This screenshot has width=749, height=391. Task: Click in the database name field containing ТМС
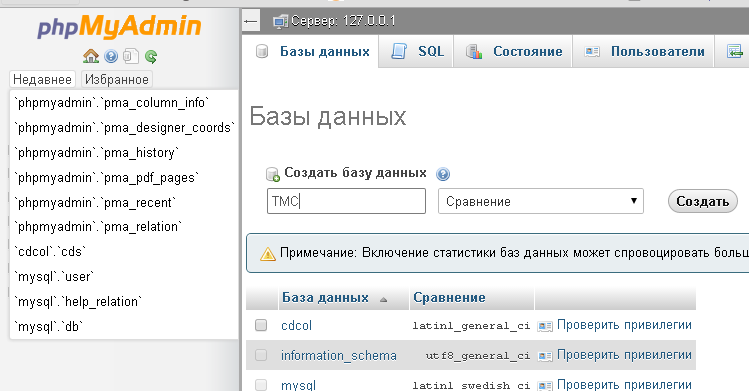coord(346,201)
